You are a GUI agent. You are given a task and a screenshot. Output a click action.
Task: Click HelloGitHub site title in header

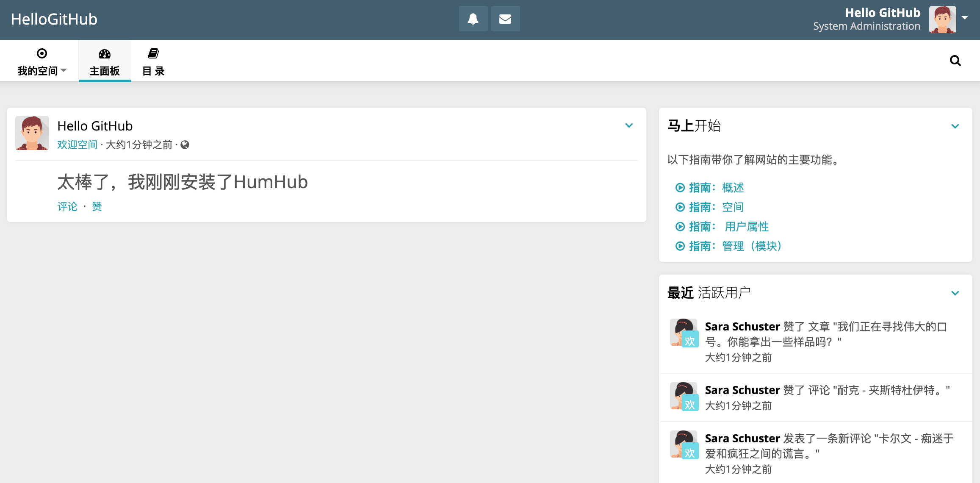(54, 19)
